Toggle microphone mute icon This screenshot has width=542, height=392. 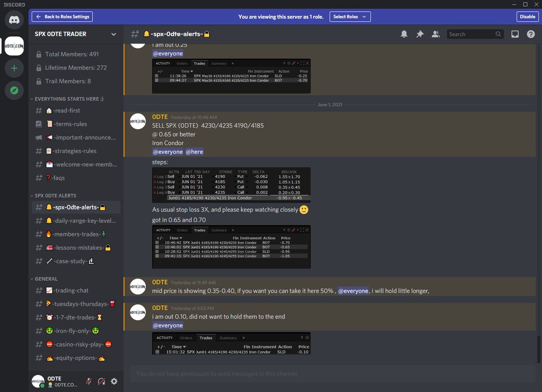pyautogui.click(x=89, y=381)
